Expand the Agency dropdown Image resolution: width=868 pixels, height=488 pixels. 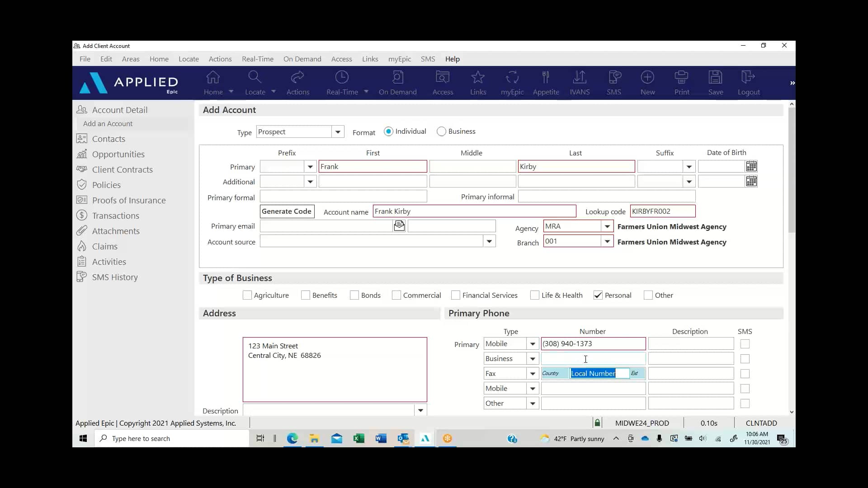[x=607, y=226]
